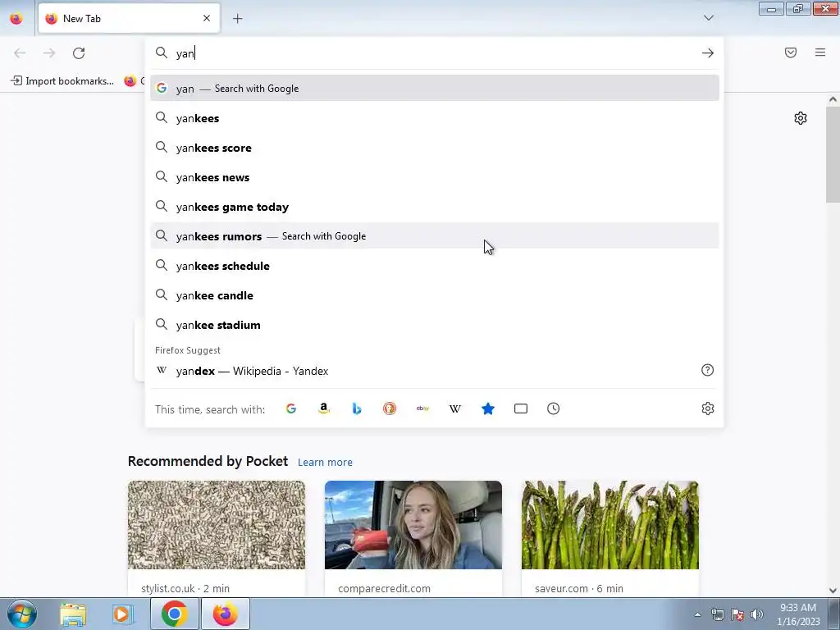Viewport: 840px width, 630px height.
Task: Pick the 'yankees news' suggestion
Action: [435, 177]
